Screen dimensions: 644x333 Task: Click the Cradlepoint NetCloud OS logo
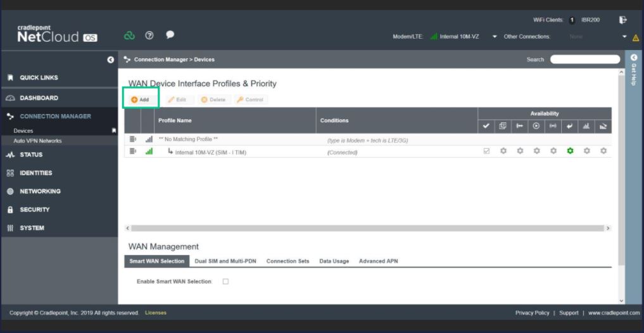(57, 34)
